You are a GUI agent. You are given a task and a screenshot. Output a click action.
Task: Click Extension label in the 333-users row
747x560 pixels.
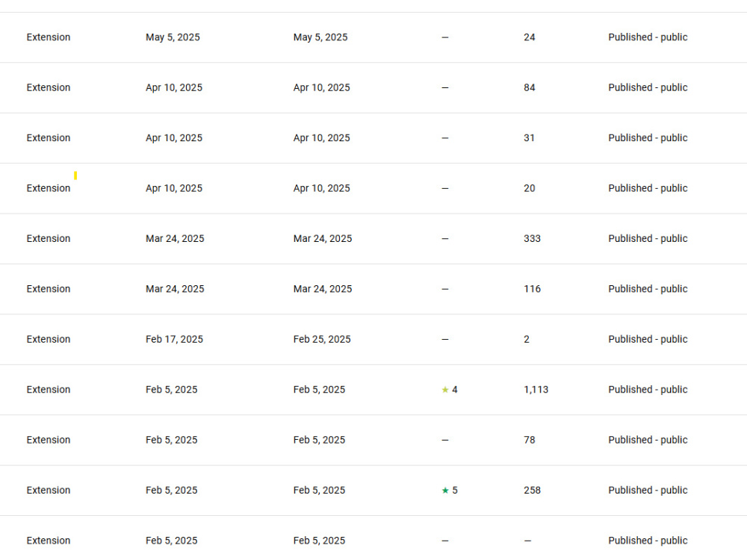(x=49, y=239)
